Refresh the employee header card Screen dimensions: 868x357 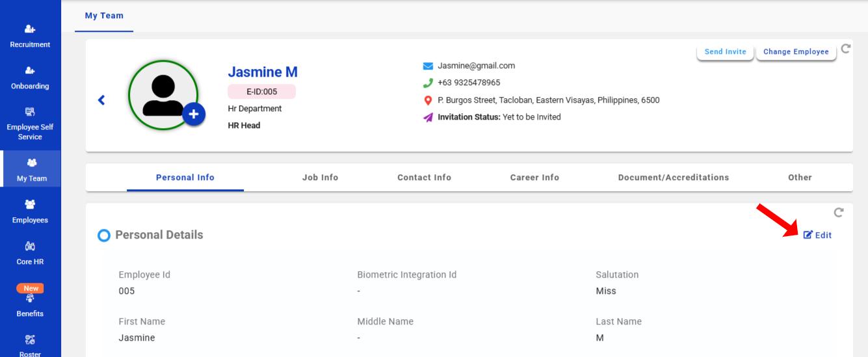click(x=845, y=49)
